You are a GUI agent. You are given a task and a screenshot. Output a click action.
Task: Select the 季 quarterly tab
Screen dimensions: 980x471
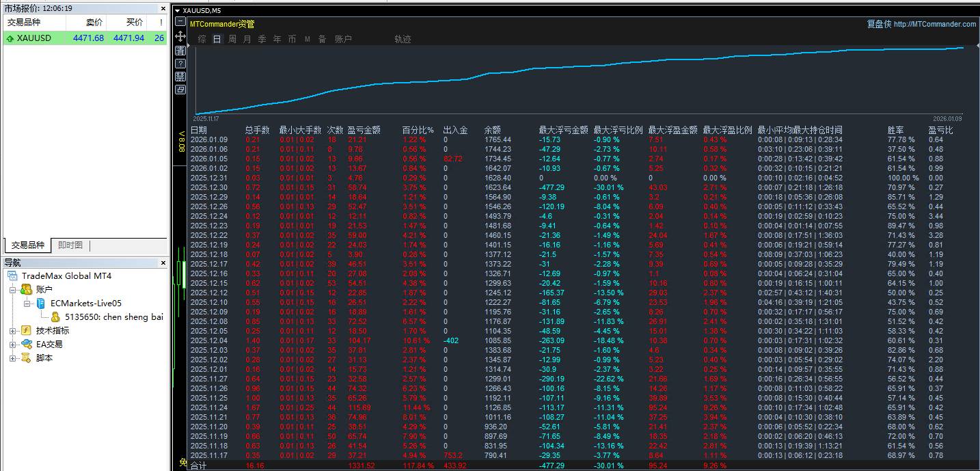pyautogui.click(x=262, y=40)
